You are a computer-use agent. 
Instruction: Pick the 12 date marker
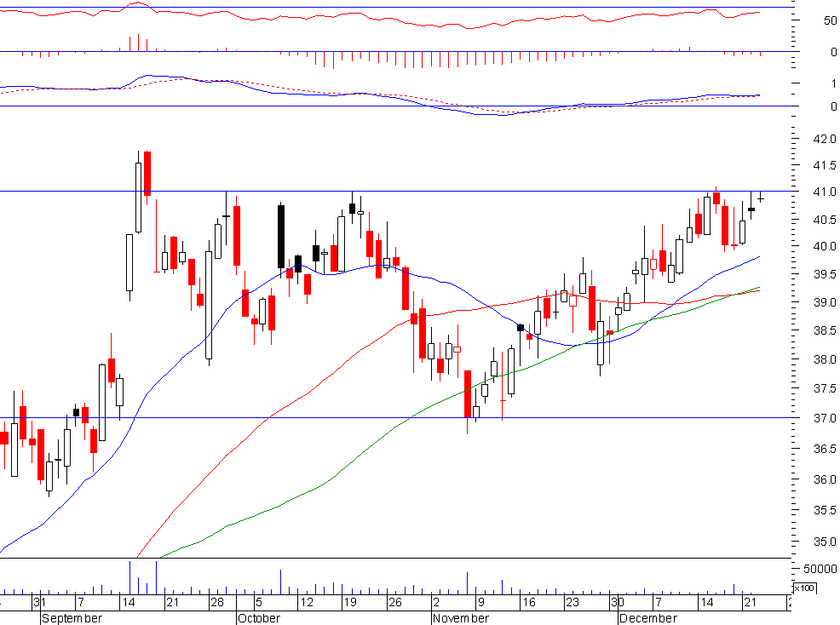[x=307, y=603]
